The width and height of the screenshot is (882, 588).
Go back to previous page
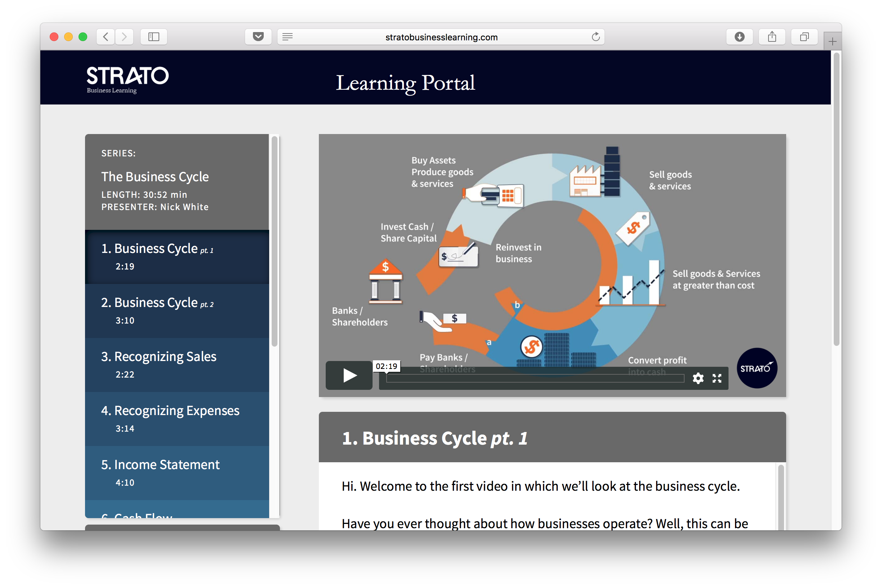click(x=106, y=37)
